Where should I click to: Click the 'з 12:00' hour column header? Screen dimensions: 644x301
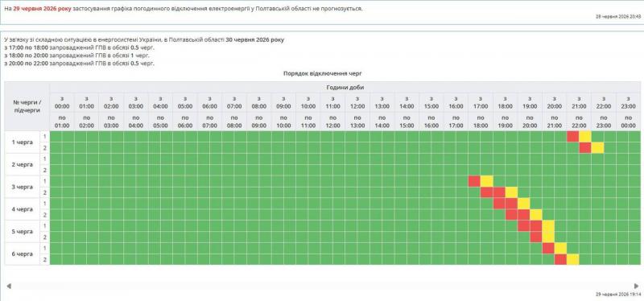coord(357,103)
